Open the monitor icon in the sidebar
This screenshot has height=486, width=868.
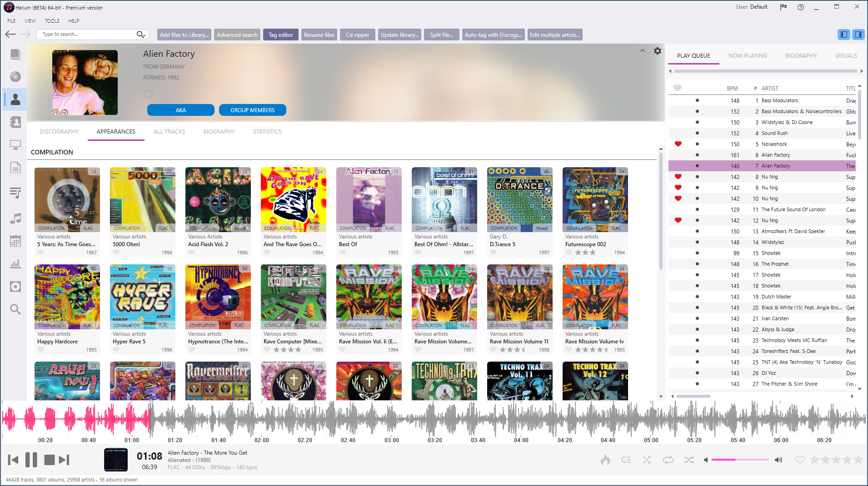click(x=15, y=145)
